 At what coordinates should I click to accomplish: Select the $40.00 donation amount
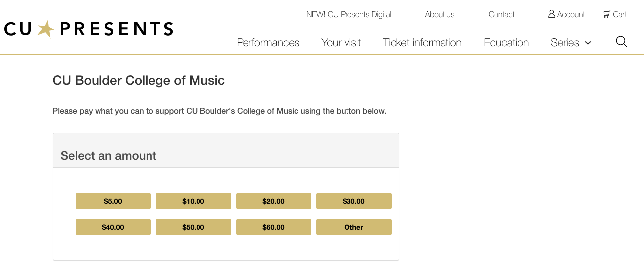[x=113, y=227]
